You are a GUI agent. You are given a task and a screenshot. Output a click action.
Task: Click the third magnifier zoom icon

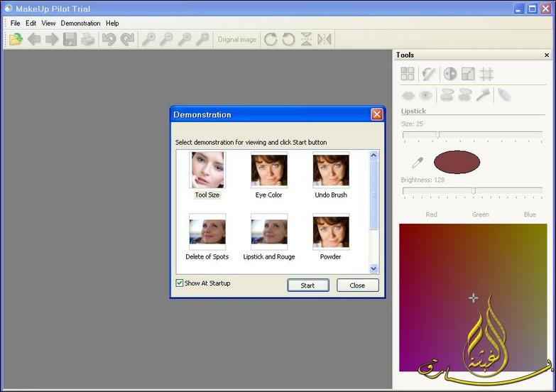[x=185, y=39]
